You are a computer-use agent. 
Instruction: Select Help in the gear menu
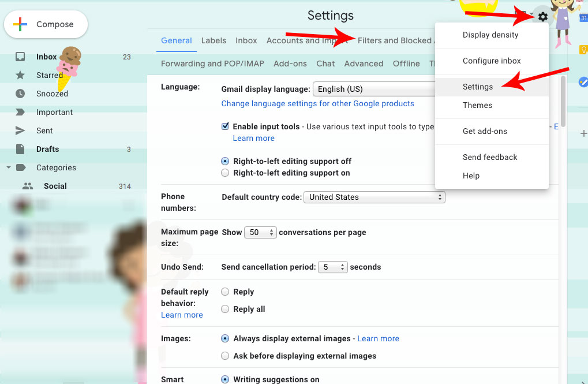[x=492, y=176]
